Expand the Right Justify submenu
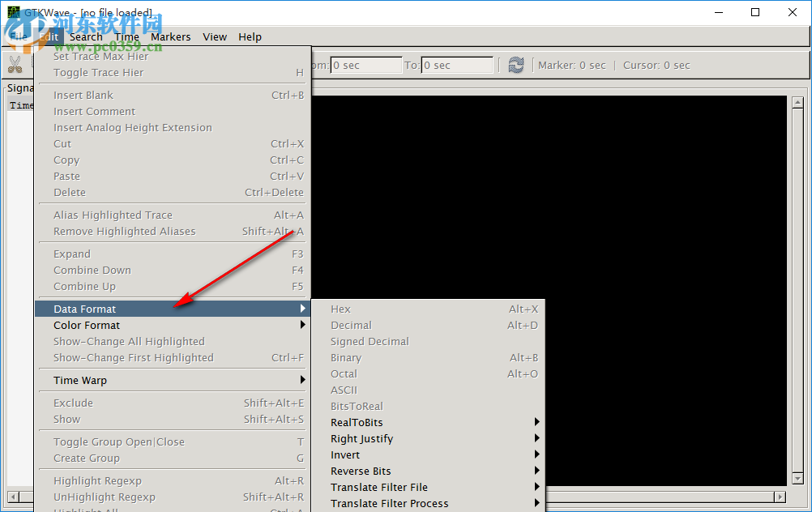Screen dimensions: 812x512 428,439
